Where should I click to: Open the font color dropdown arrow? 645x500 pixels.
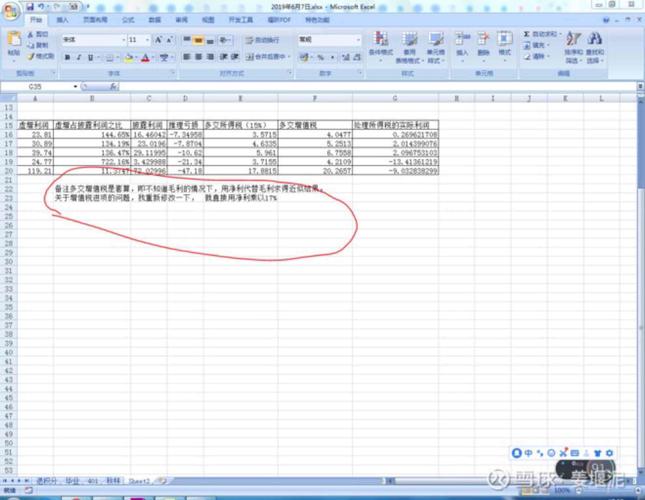153,58
